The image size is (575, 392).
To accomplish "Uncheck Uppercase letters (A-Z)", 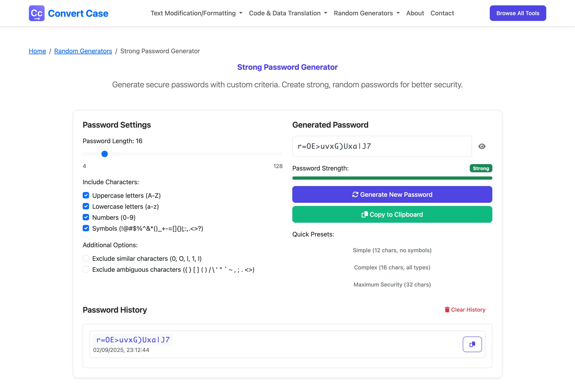I will point(86,196).
